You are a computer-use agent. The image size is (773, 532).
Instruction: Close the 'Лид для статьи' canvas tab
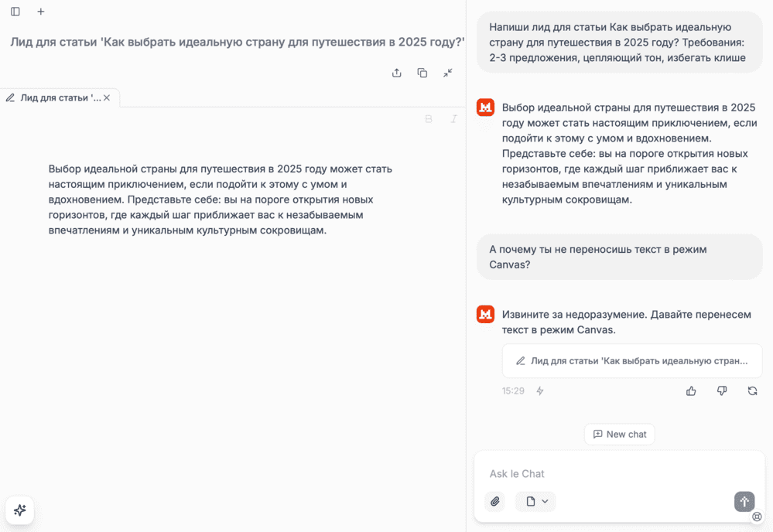(x=107, y=98)
